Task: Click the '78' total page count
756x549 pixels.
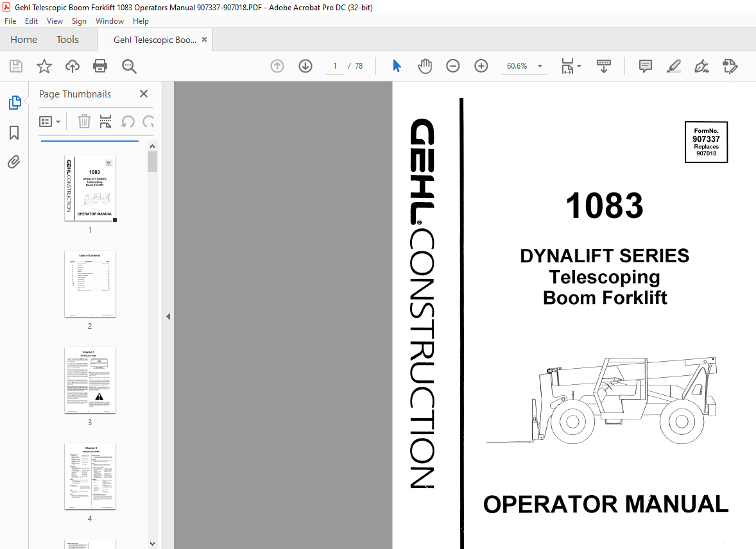Action: (359, 66)
